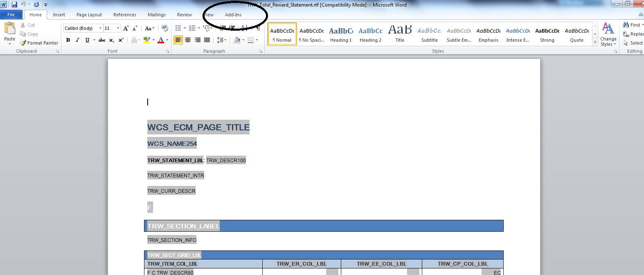Toggle Justify text alignment
Image resolution: width=644 pixels, height=275 pixels.
coord(207,40)
